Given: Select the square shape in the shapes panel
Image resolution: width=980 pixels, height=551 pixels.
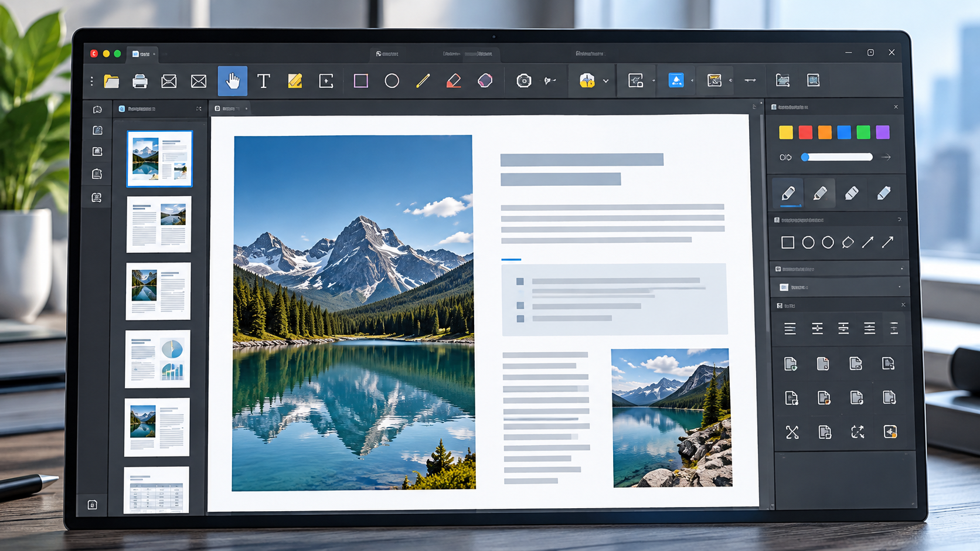Looking at the screenshot, I should 788,242.
